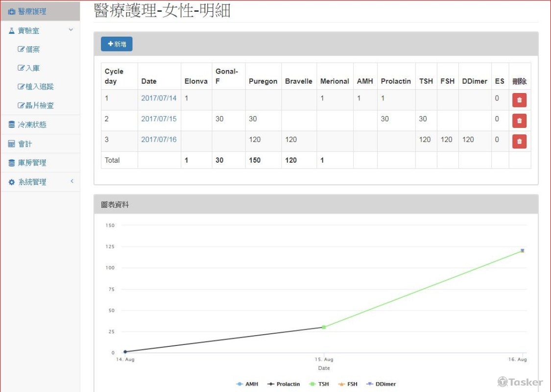Click the 新增 add button
The height and width of the screenshot is (392, 551).
coord(116,44)
